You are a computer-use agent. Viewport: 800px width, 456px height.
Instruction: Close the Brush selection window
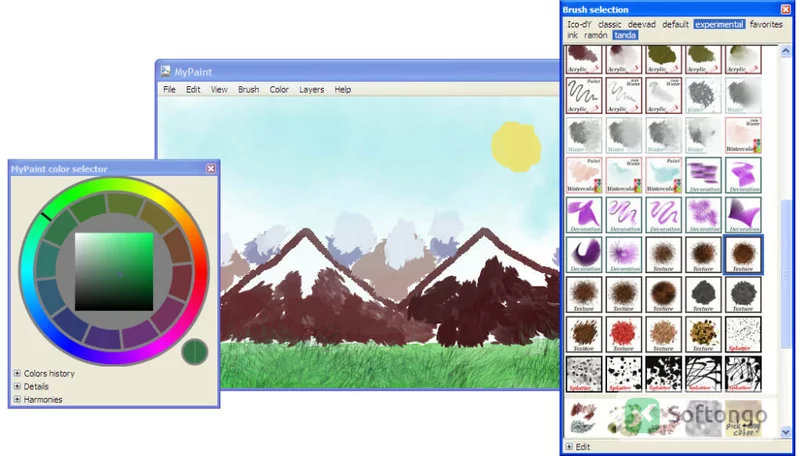(x=786, y=9)
